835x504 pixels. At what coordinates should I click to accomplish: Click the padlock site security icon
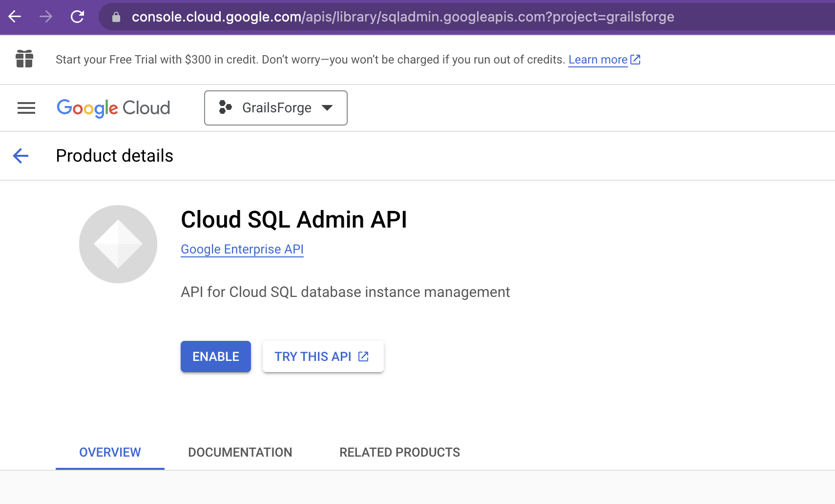(x=116, y=17)
